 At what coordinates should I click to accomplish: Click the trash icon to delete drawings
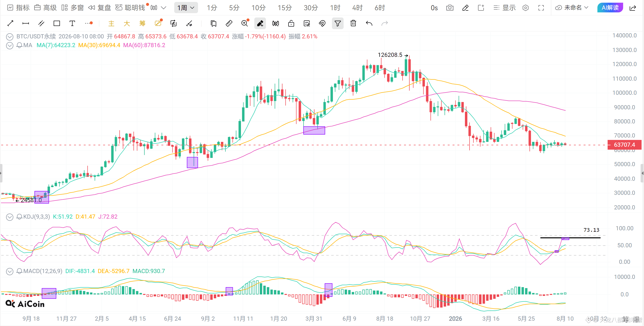pyautogui.click(x=353, y=23)
